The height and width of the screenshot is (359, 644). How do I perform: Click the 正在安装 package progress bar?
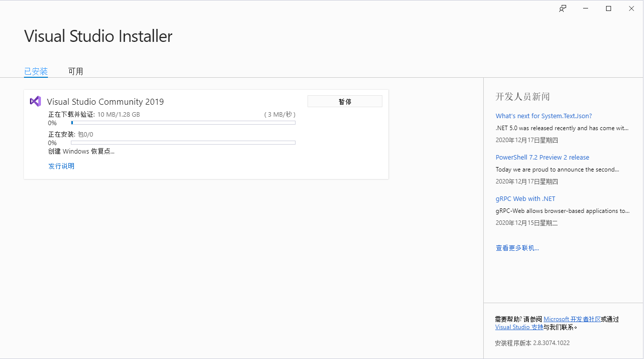pos(183,143)
